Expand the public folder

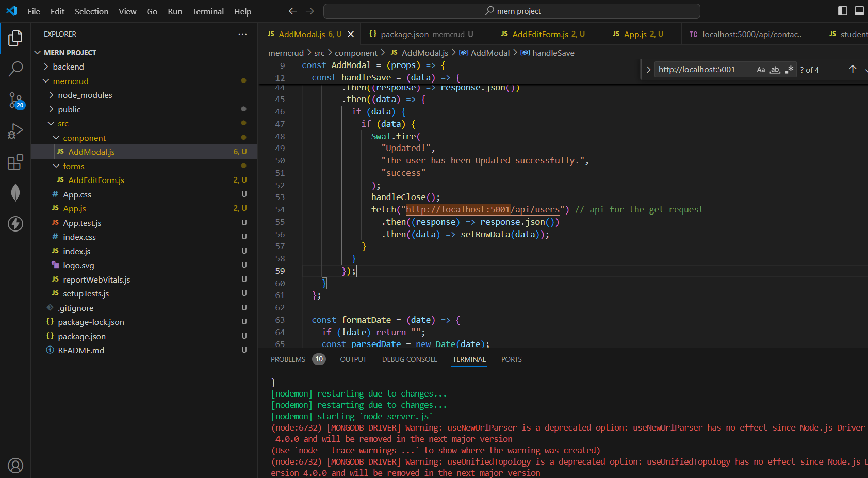pyautogui.click(x=69, y=109)
